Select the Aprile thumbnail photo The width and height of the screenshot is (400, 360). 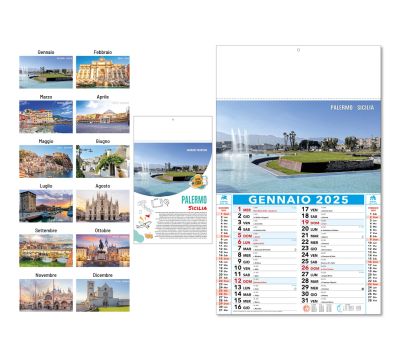pos(103,117)
